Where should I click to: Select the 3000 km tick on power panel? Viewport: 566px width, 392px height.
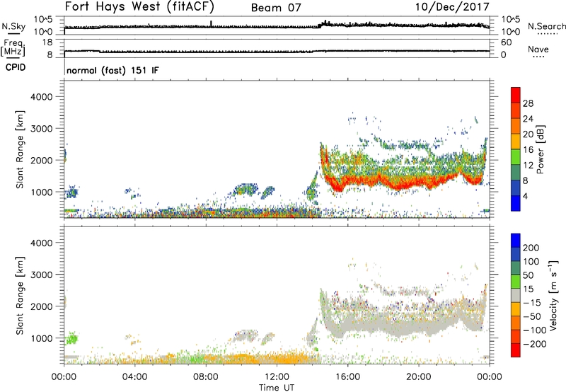[42, 129]
